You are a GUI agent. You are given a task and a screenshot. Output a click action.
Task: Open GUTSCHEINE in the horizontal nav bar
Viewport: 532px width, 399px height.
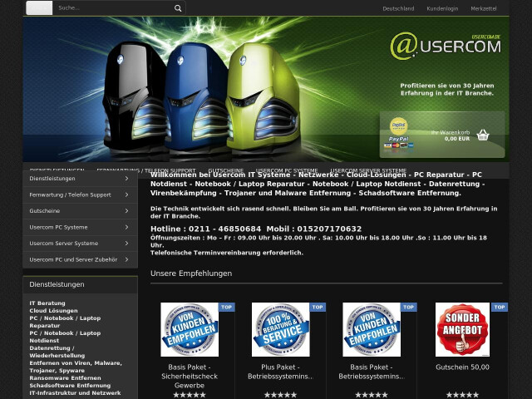[225, 170]
